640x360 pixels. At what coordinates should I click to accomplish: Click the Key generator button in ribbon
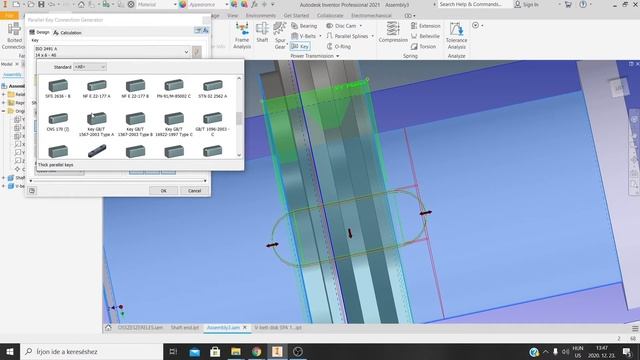(300, 47)
